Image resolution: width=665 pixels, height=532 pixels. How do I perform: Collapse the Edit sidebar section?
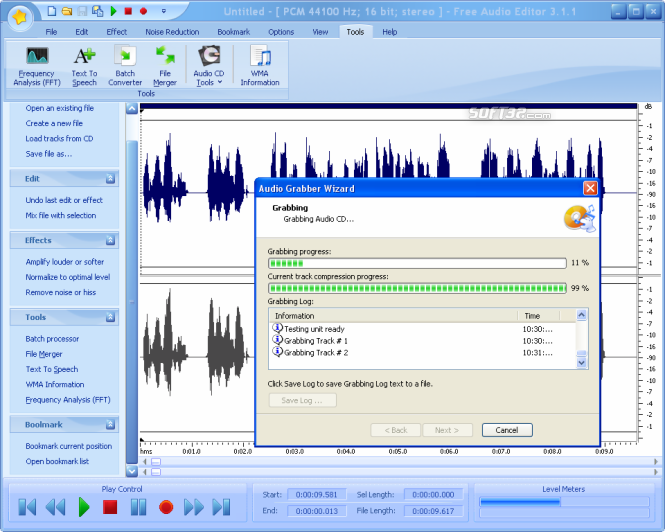tap(110, 179)
